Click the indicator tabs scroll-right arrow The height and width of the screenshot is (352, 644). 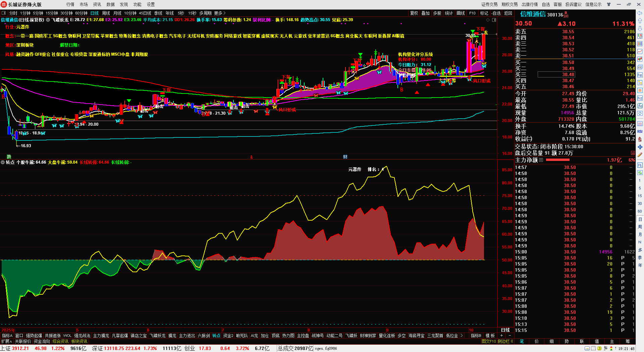pos(462,336)
